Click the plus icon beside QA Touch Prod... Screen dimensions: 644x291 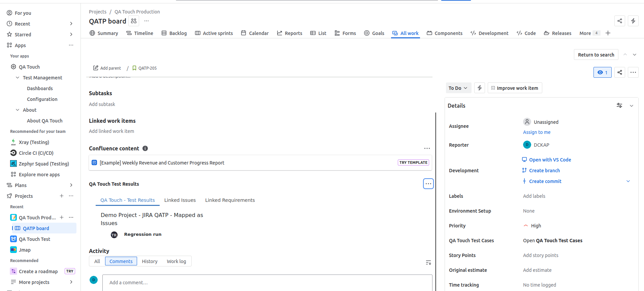point(62,217)
